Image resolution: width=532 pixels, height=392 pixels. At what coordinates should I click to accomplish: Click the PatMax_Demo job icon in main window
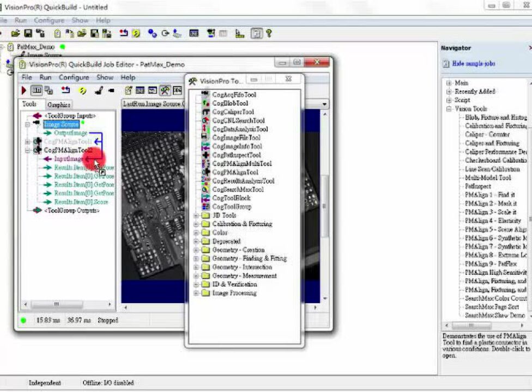10,47
